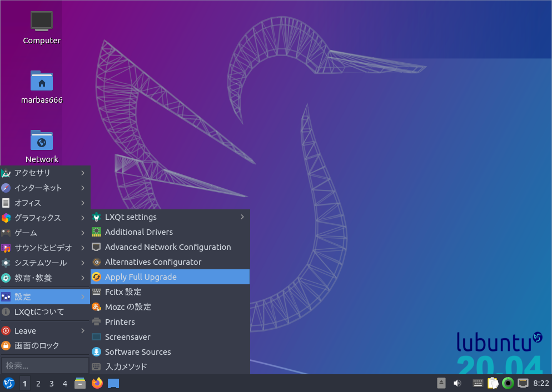Click the Screensaver icon

[97, 337]
